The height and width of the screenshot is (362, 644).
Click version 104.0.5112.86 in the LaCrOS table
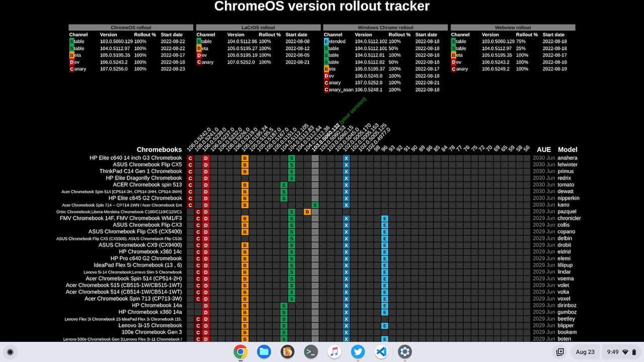tap(242, 41)
